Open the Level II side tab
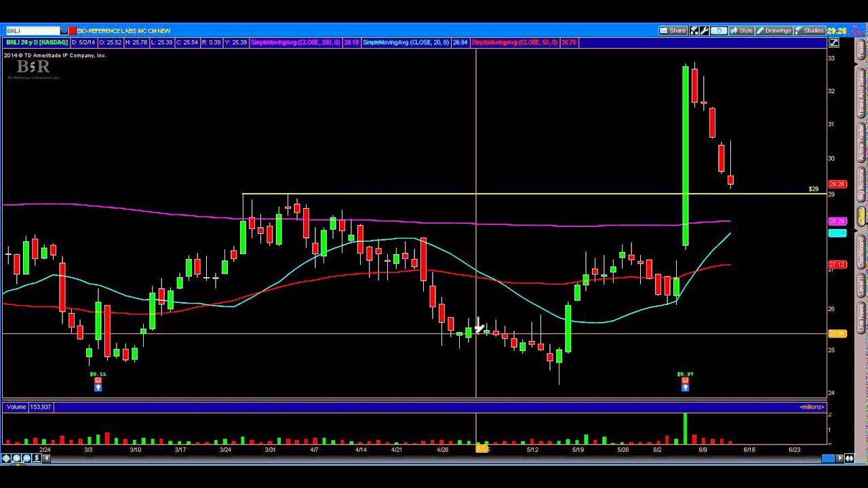 pyautogui.click(x=861, y=285)
